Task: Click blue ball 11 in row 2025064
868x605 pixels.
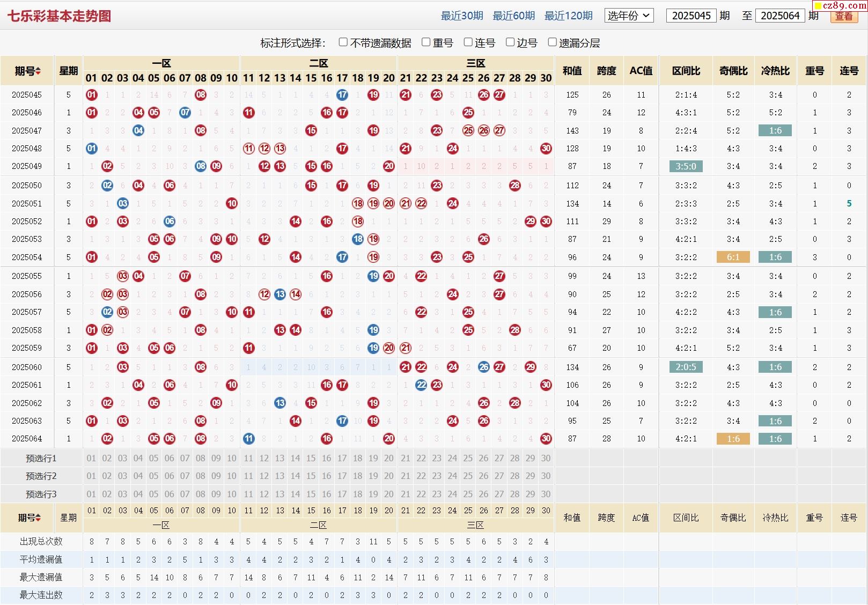Action: 248,439
